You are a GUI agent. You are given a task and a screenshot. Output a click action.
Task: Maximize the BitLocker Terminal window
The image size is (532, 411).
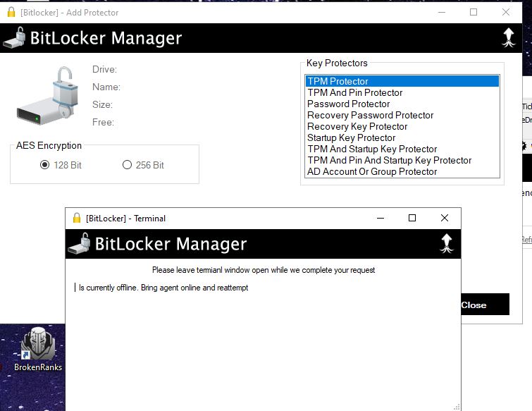coord(412,218)
